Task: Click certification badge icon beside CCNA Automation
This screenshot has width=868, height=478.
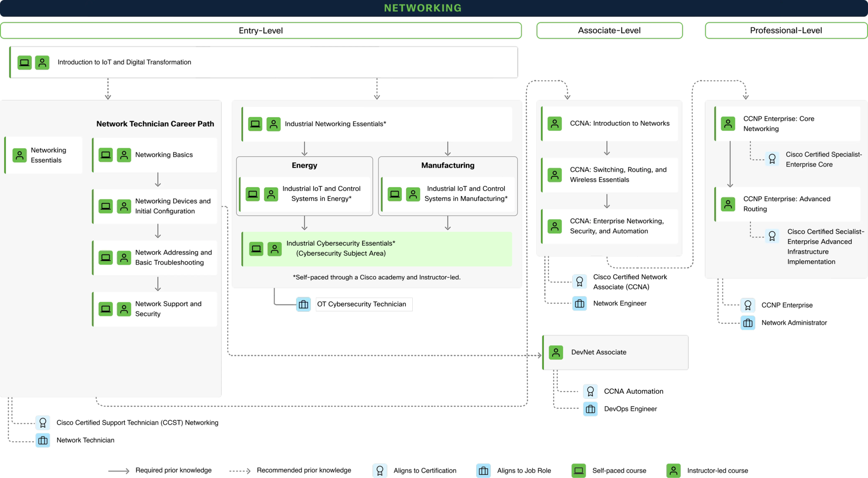Action: click(x=590, y=391)
